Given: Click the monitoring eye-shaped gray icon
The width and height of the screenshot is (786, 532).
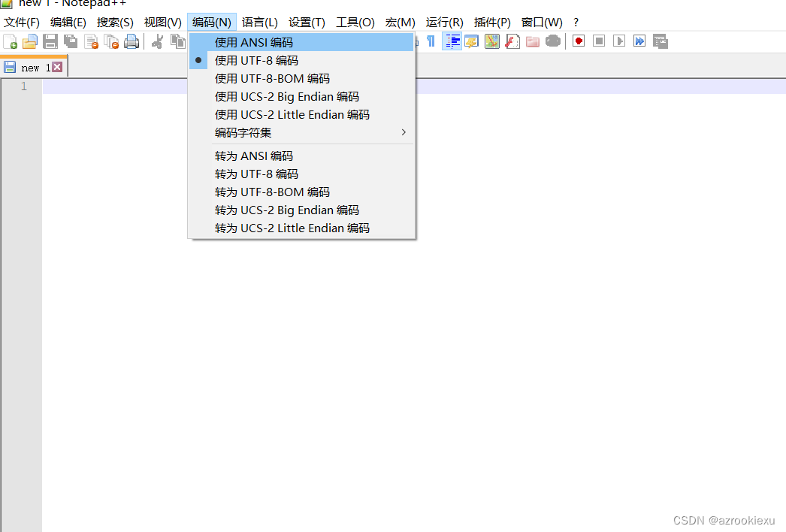Looking at the screenshot, I should tap(553, 41).
